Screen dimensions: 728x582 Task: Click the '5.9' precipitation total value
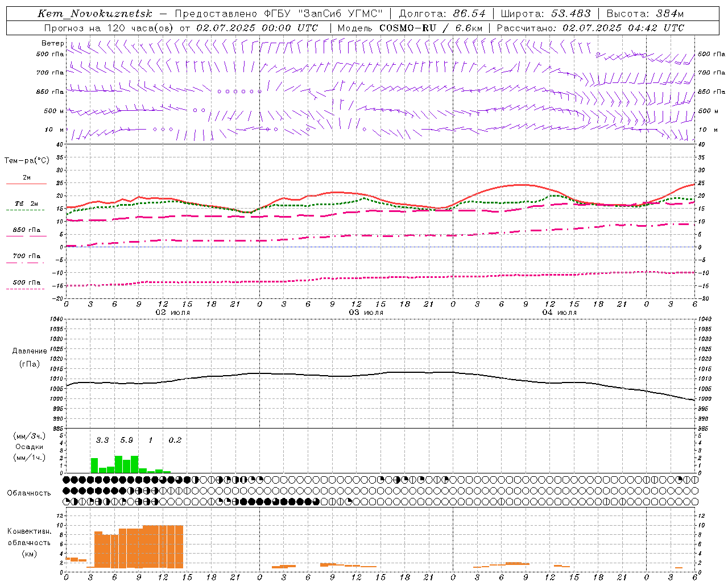tap(126, 440)
